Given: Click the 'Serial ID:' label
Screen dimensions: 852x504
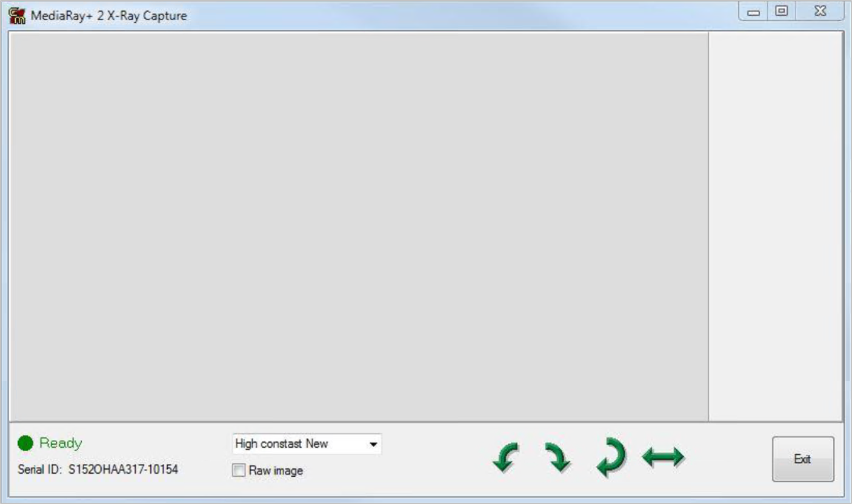Looking at the screenshot, I should (40, 469).
